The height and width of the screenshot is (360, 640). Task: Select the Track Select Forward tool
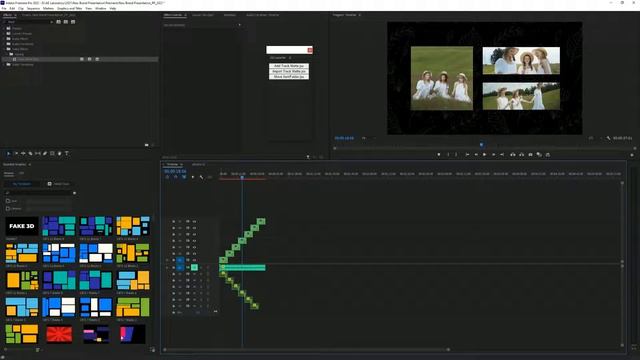(16, 153)
